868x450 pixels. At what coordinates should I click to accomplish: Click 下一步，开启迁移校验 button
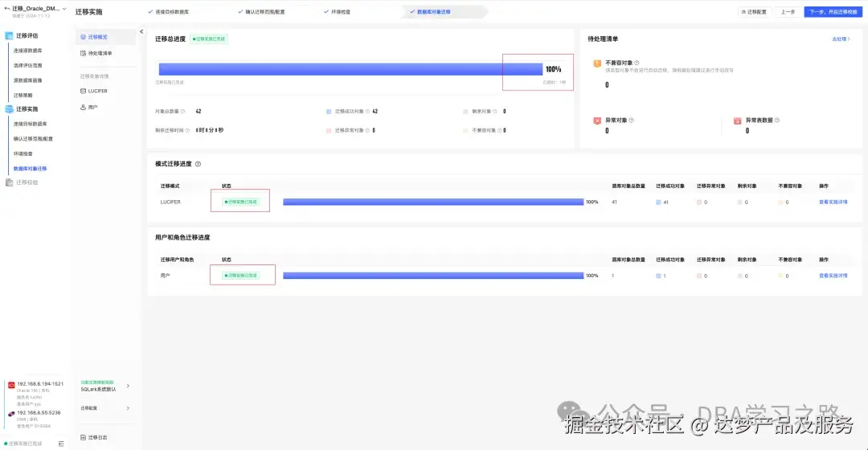[x=833, y=11]
